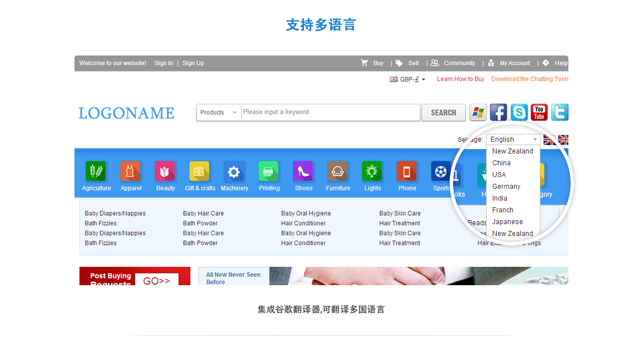Viewport: 644px width, 353px height.
Task: Open the Machinery gear icon
Action: (234, 171)
